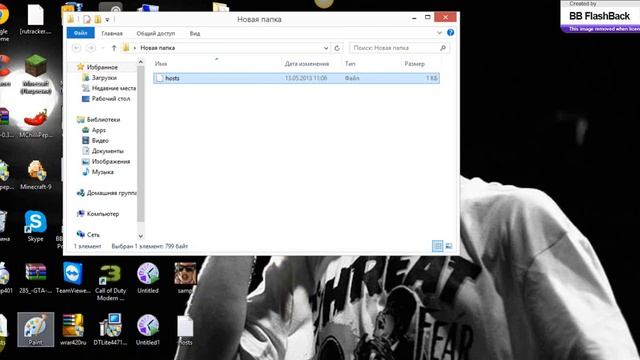The width and height of the screenshot is (640, 360).
Task: Select the Paint desktop shortcut
Action: (x=36, y=329)
